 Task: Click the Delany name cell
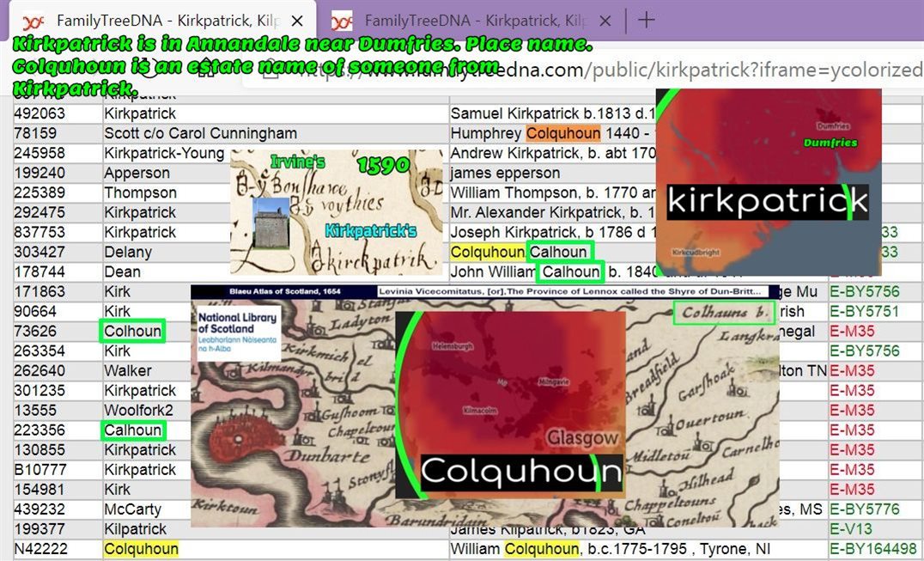pyautogui.click(x=128, y=253)
